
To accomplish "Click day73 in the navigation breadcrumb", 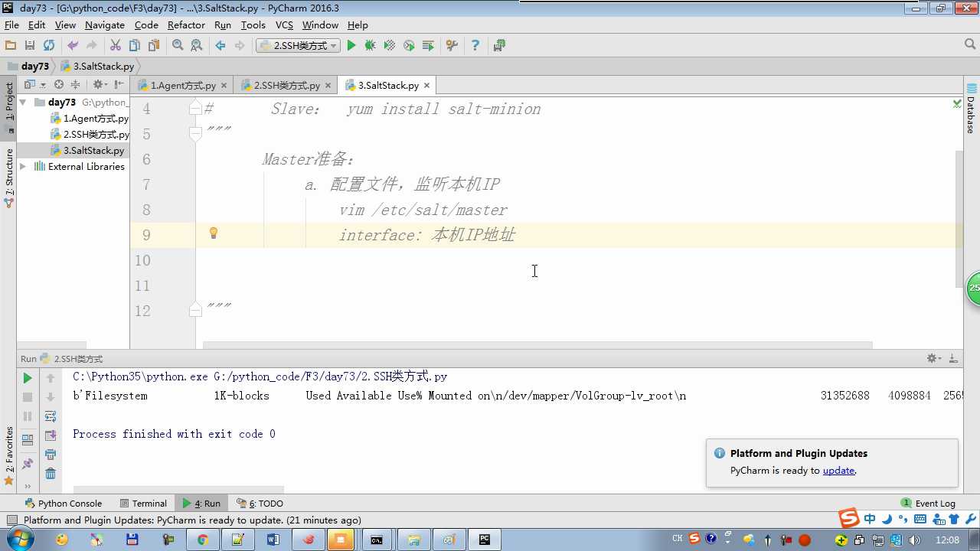I will 29,67.
